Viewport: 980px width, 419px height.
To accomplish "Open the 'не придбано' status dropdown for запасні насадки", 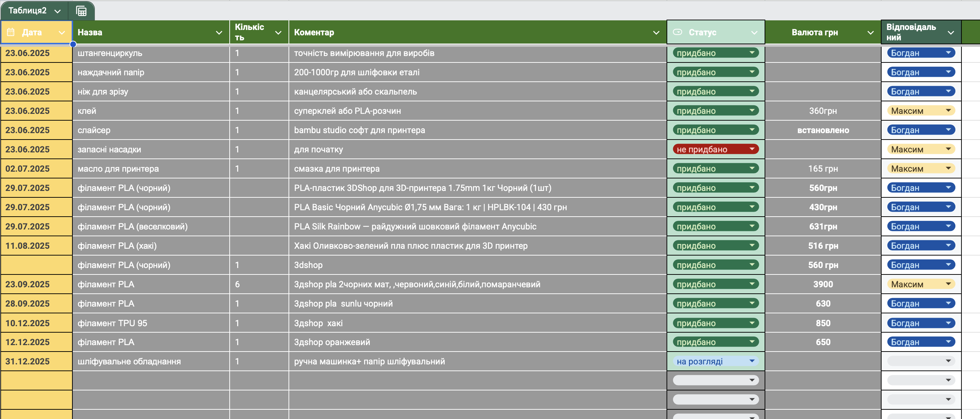I will point(716,149).
